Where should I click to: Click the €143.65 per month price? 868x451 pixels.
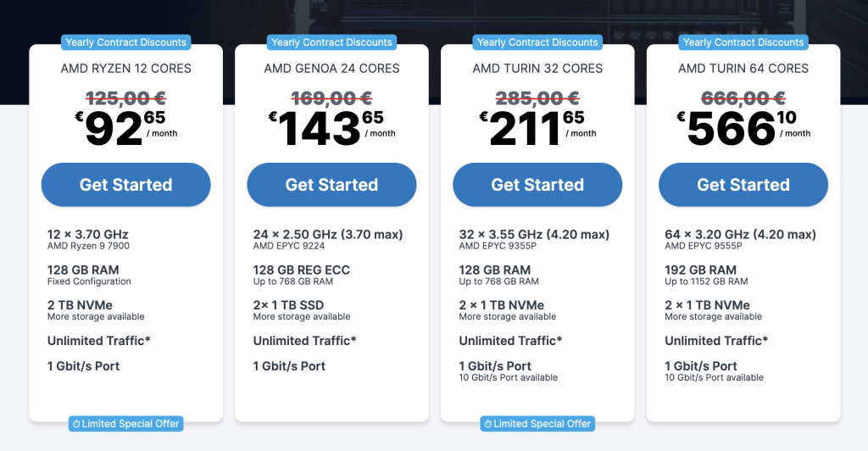coord(326,128)
